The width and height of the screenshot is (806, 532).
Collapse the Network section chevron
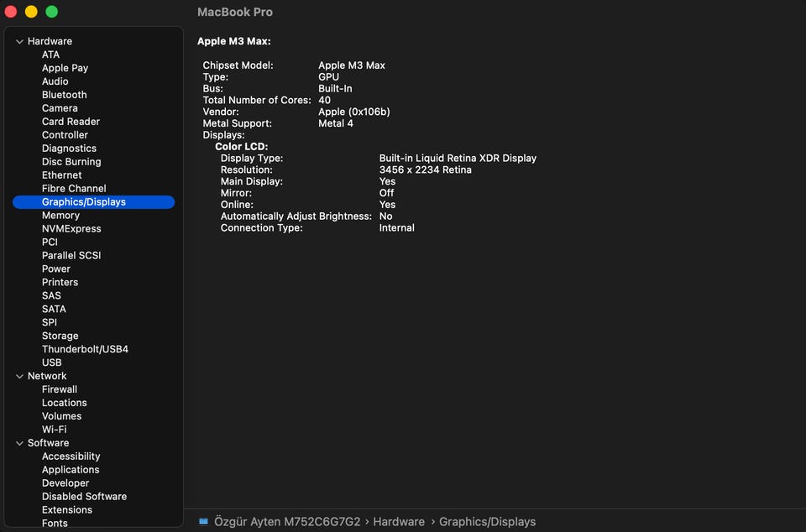tap(19, 376)
